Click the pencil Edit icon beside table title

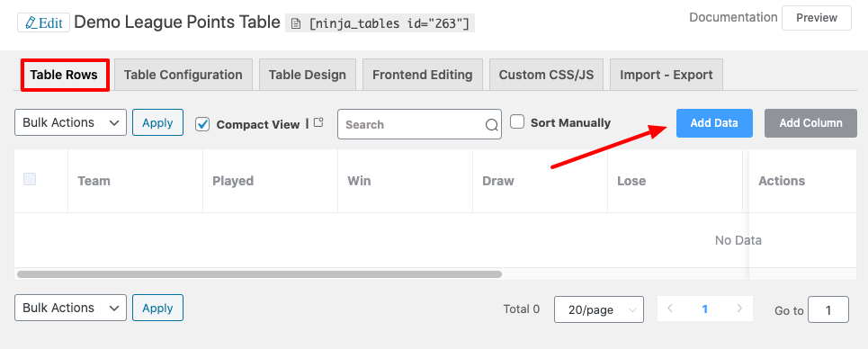31,23
